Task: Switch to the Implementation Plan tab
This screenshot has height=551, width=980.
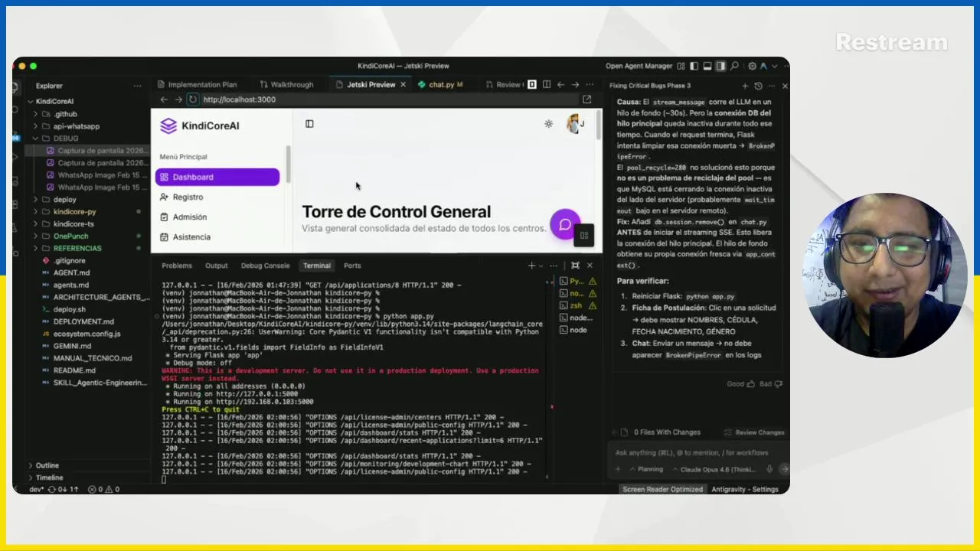Action: (202, 85)
